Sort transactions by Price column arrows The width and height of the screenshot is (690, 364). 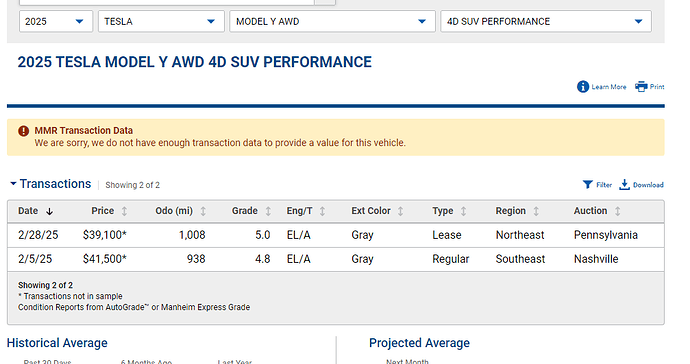tap(124, 211)
